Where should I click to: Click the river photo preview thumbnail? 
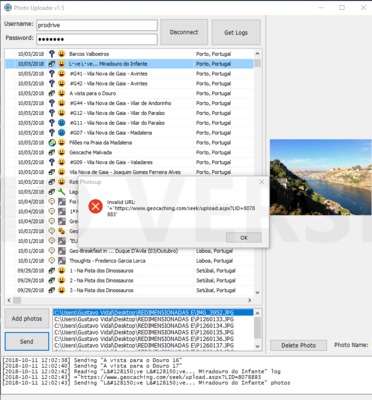pos(320,177)
